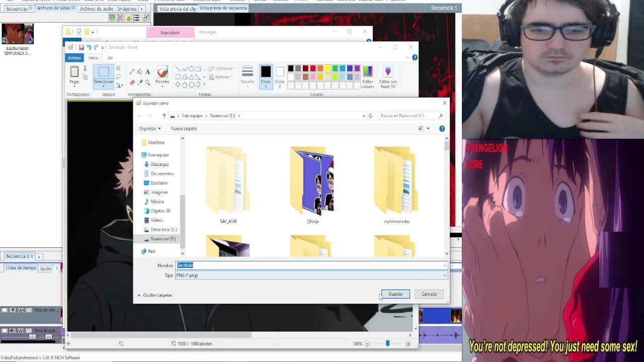Select Disco local (C:) in navigation pane

point(164,230)
